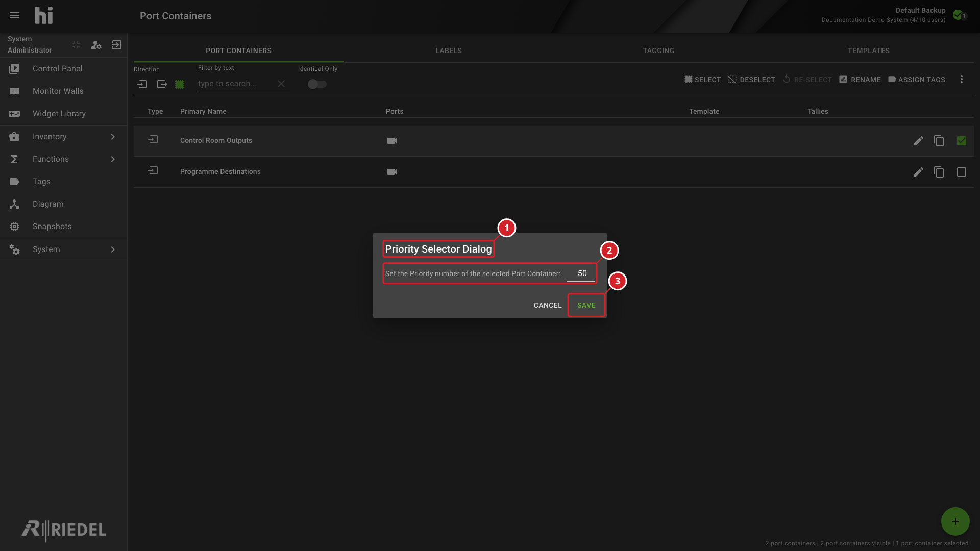Select the Programme Destinations name
This screenshot has width=980, height=551.
220,171
